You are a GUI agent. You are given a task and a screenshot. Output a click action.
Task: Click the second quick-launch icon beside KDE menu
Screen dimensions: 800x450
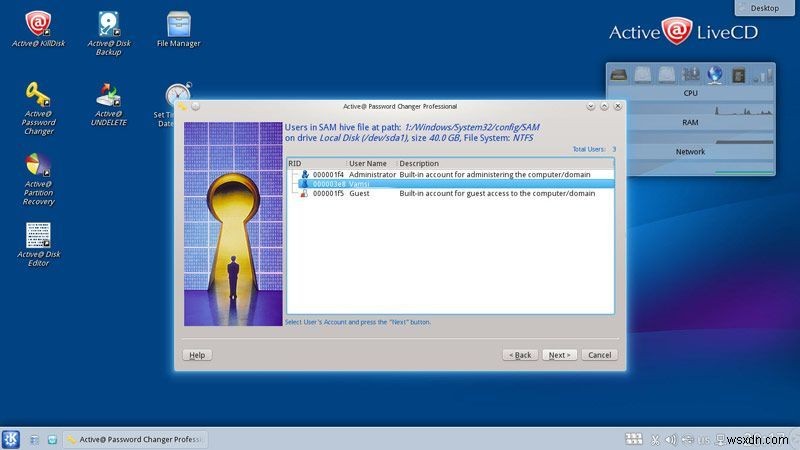(52, 439)
